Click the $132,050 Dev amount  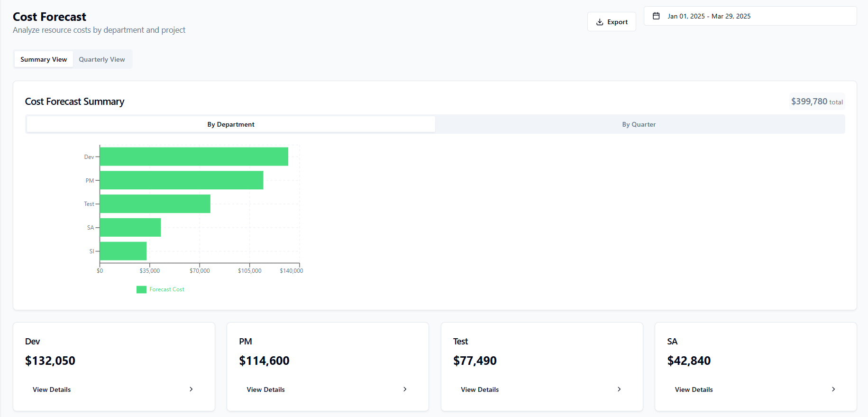click(50, 361)
